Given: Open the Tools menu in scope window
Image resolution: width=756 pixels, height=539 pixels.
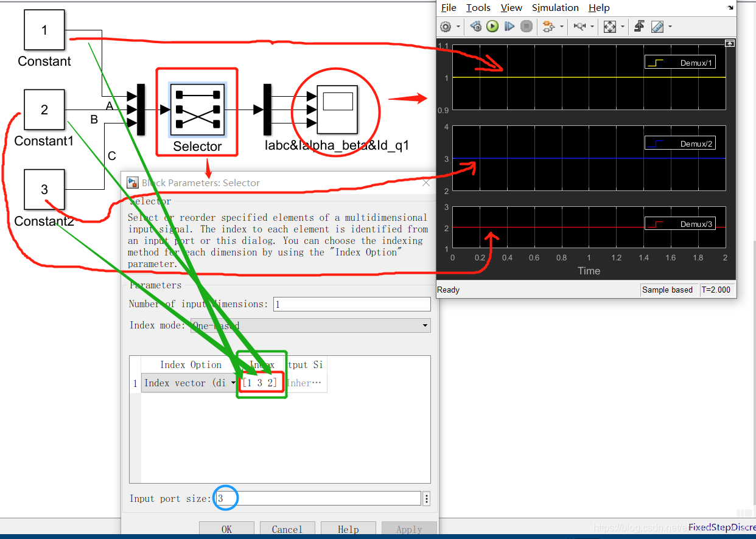Looking at the screenshot, I should [478, 8].
